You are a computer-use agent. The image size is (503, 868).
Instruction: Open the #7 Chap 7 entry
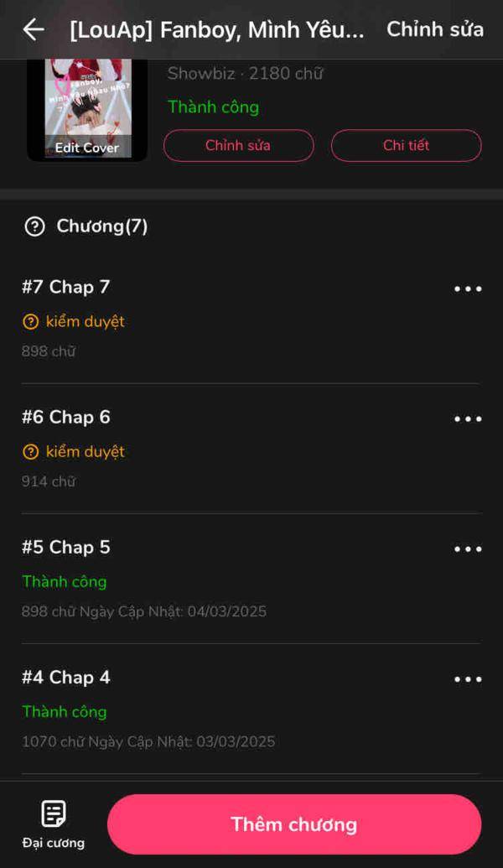coord(251,319)
